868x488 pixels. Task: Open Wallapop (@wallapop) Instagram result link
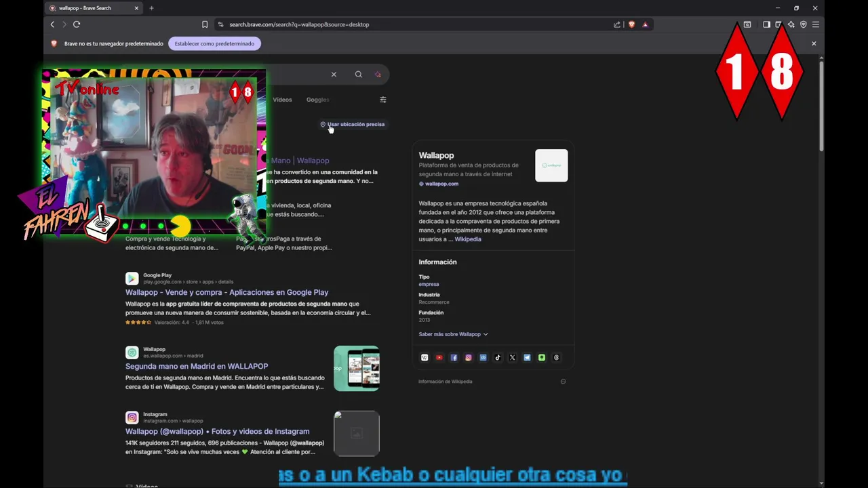tap(217, 431)
